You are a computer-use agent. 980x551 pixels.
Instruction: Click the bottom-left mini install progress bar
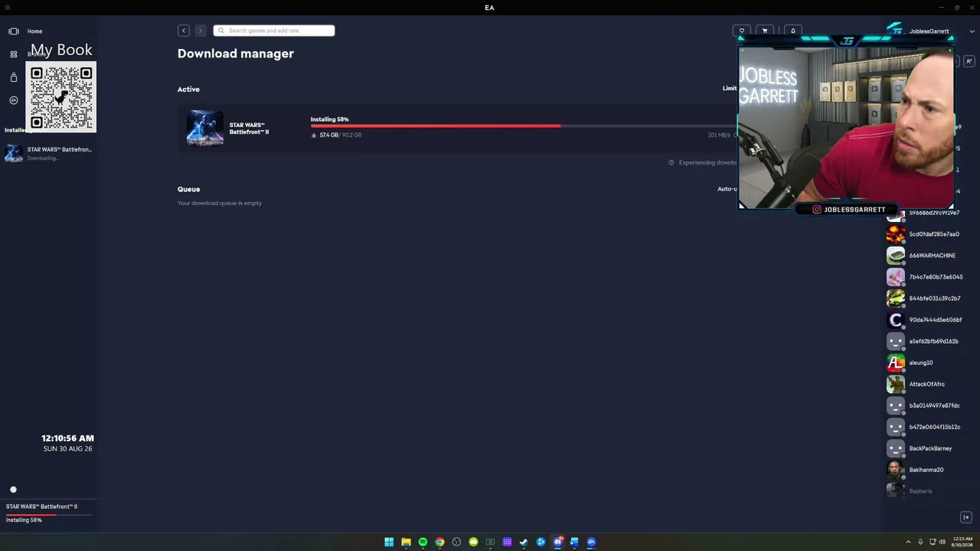tap(49, 514)
